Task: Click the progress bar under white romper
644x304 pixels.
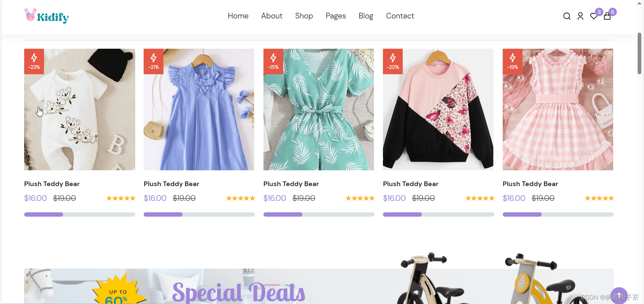Action: pyautogui.click(x=80, y=214)
